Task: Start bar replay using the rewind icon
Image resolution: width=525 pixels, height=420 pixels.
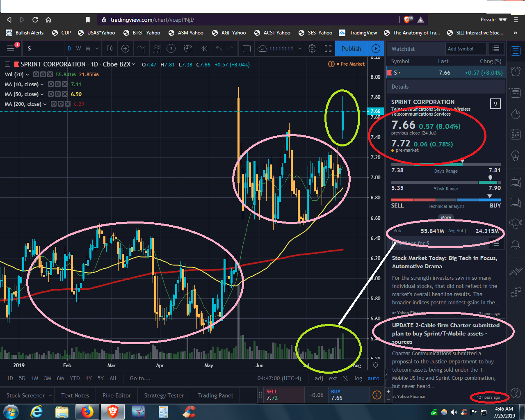Action: [x=204, y=49]
